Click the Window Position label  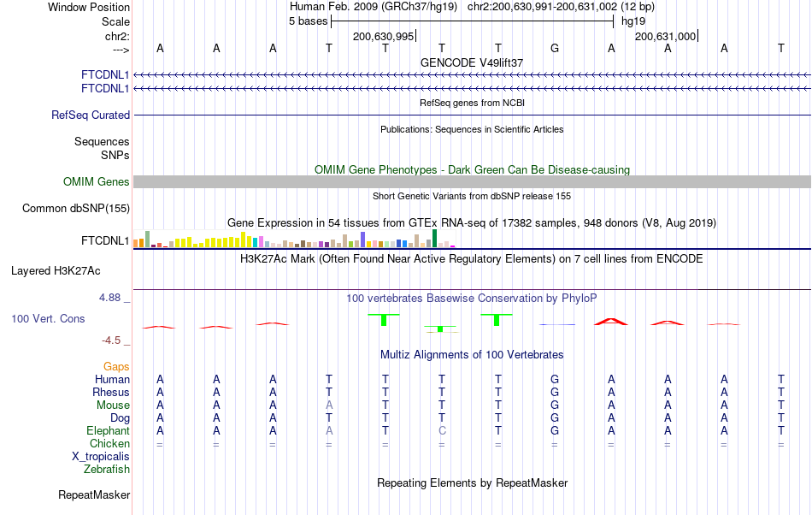click(x=89, y=7)
